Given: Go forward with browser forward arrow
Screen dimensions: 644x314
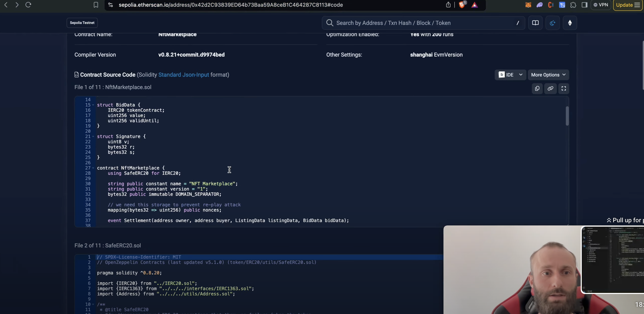Looking at the screenshot, I should tap(17, 5).
